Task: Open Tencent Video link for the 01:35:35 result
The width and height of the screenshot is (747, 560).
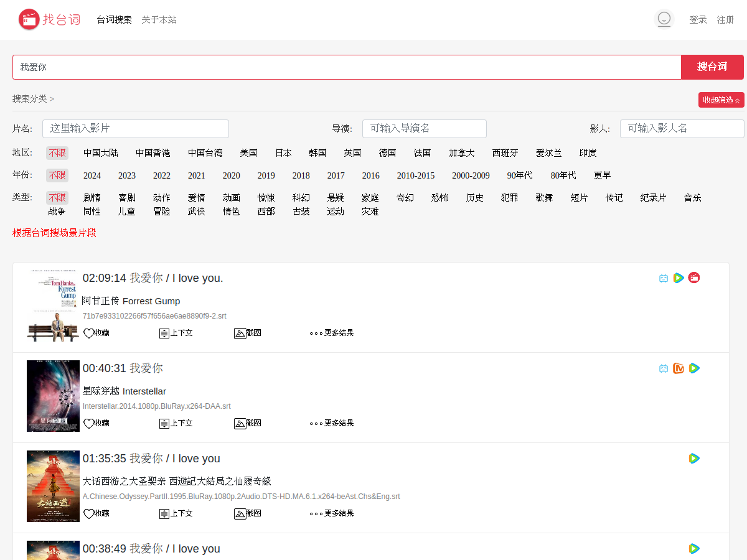Action: 694,459
